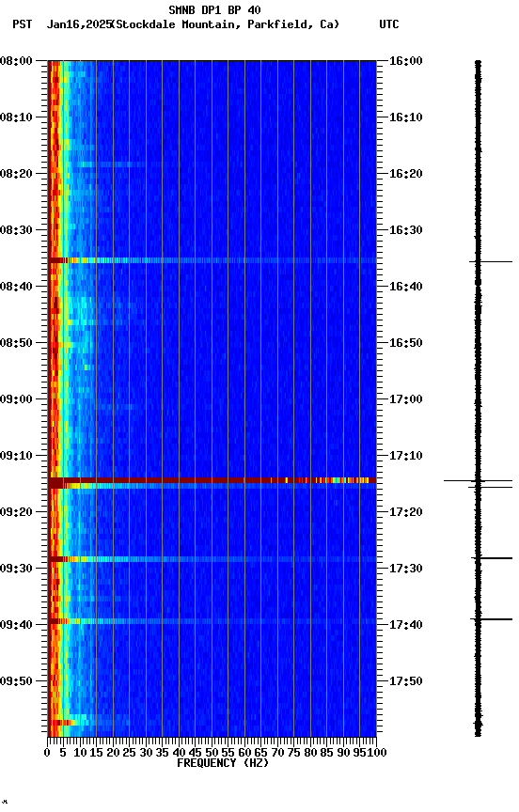The image size is (519, 812).
Task: Click the 60 Hz frequency axis label
Action: [244, 753]
